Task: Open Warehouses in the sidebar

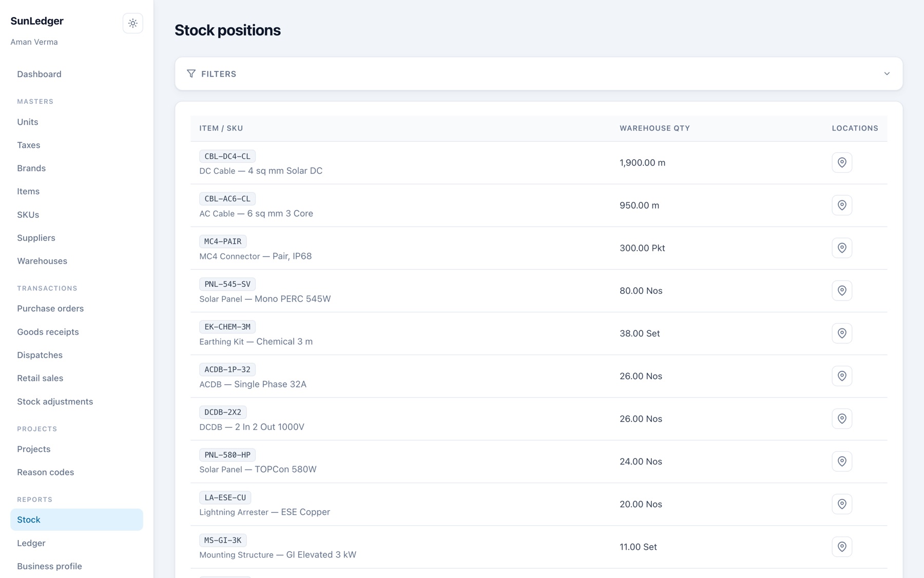Action: [x=76, y=261]
